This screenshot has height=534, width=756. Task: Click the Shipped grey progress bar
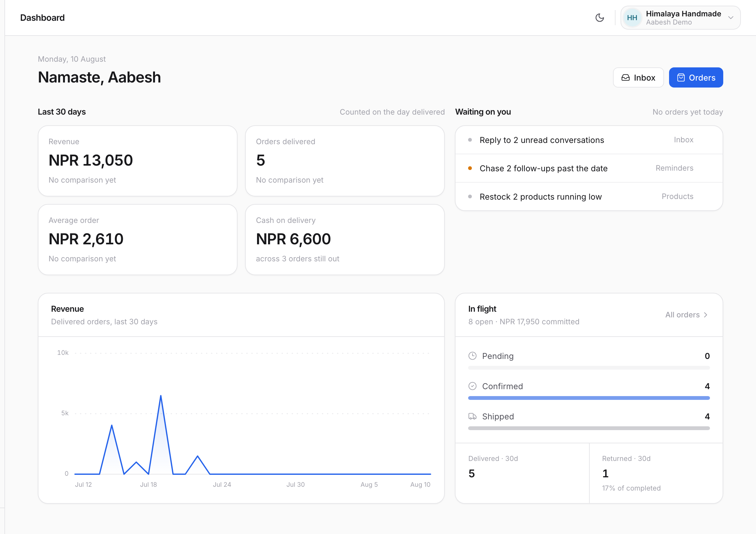[589, 429]
